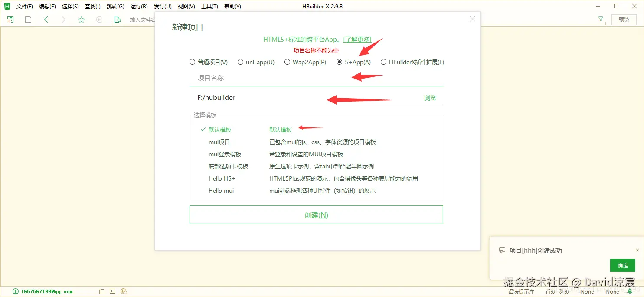644x297 pixels.
Task: Click the 创建(N) button to create the project
Action: pos(316,214)
